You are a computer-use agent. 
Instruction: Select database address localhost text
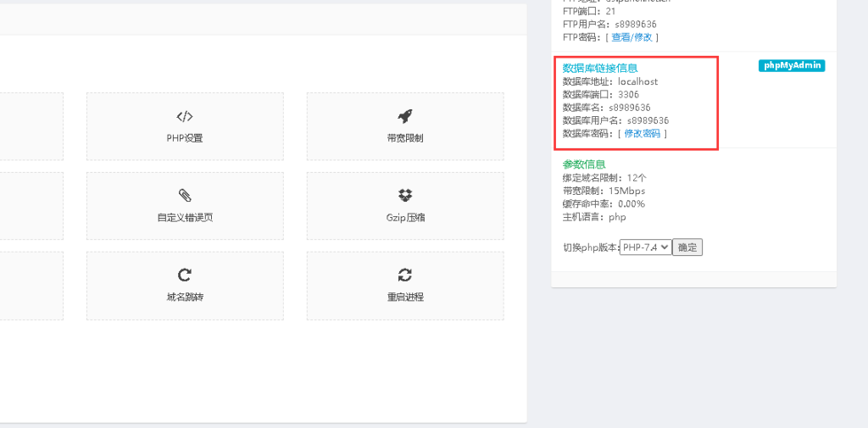[x=637, y=81]
